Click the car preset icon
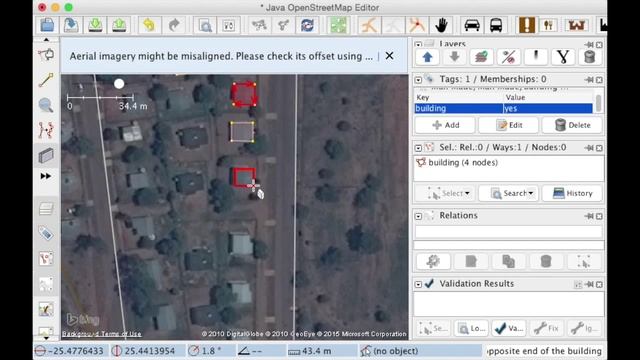Image resolution: width=640 pixels, height=360 pixels. coord(472,25)
